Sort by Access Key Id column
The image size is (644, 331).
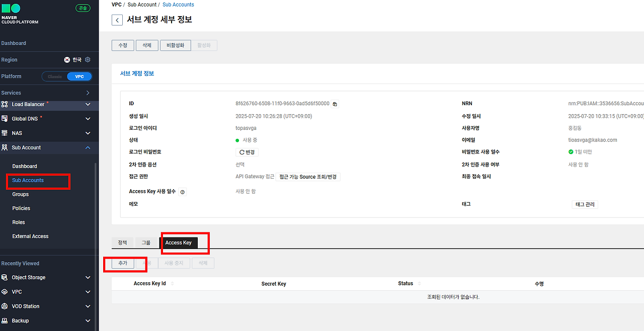173,284
